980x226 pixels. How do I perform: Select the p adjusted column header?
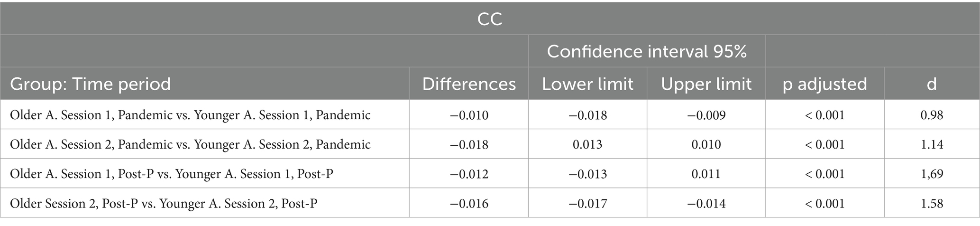[x=824, y=84]
